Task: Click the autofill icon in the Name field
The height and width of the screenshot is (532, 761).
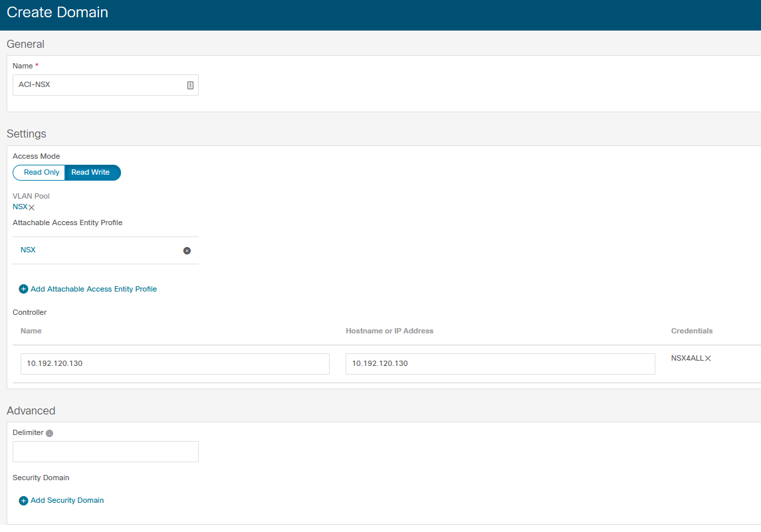Action: click(x=190, y=85)
